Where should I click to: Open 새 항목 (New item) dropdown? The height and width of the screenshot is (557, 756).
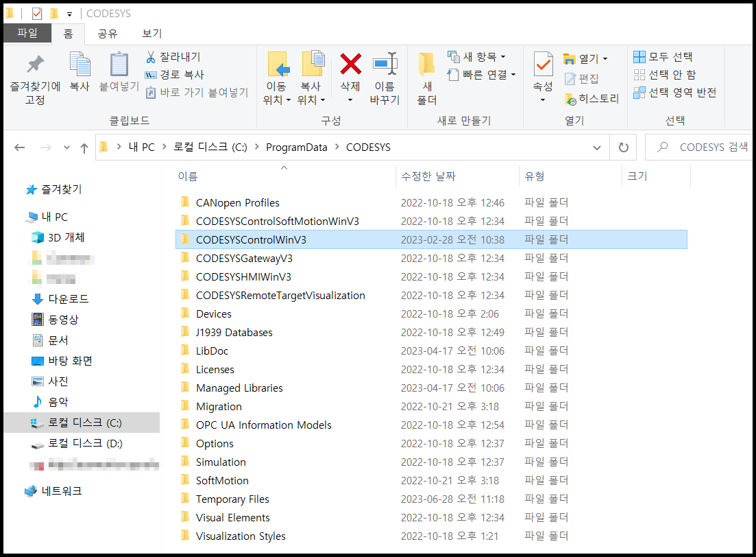click(x=477, y=57)
